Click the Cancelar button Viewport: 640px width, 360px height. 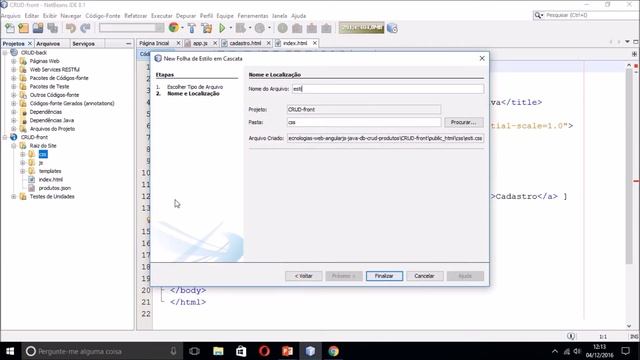[x=424, y=276]
